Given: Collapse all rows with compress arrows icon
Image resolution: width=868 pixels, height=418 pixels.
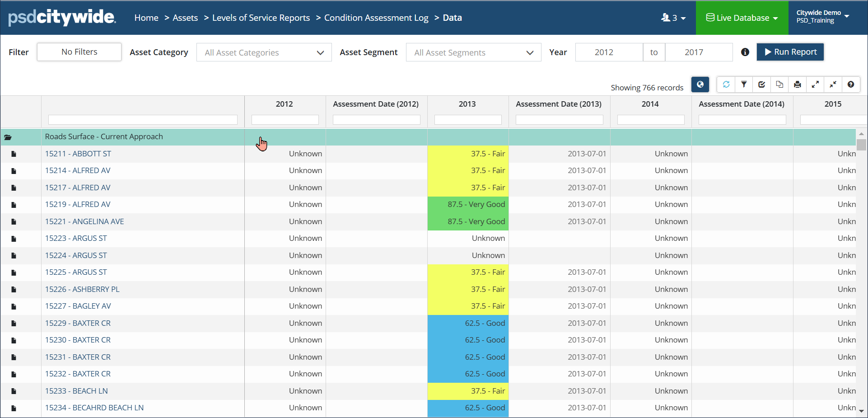Looking at the screenshot, I should [833, 85].
